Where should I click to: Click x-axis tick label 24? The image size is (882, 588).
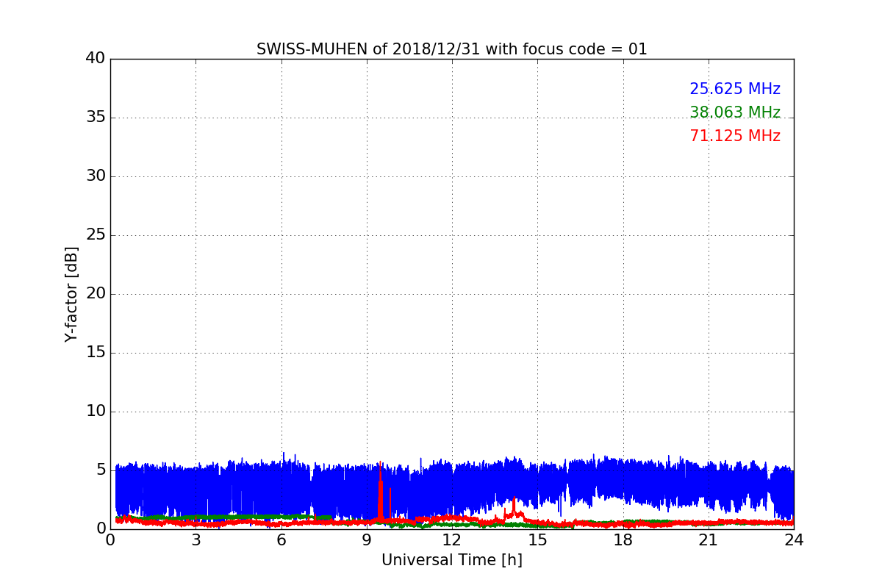[794, 540]
